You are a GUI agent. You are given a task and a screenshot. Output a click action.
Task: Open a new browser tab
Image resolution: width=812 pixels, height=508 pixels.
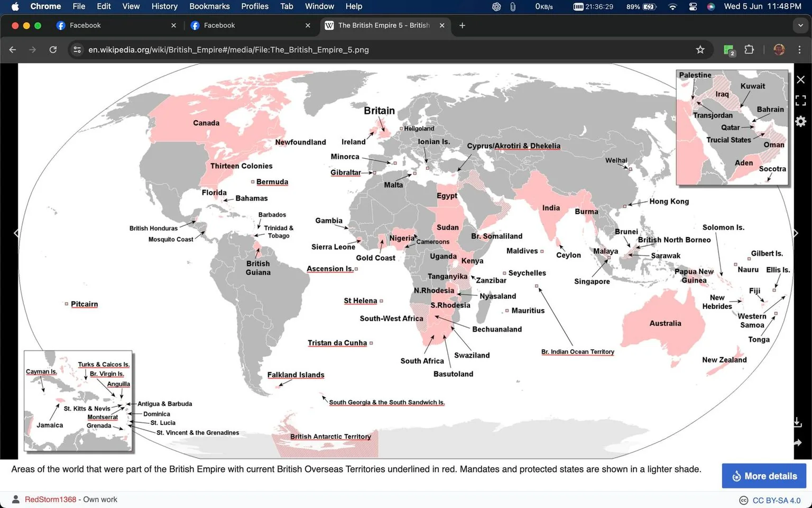click(x=462, y=25)
